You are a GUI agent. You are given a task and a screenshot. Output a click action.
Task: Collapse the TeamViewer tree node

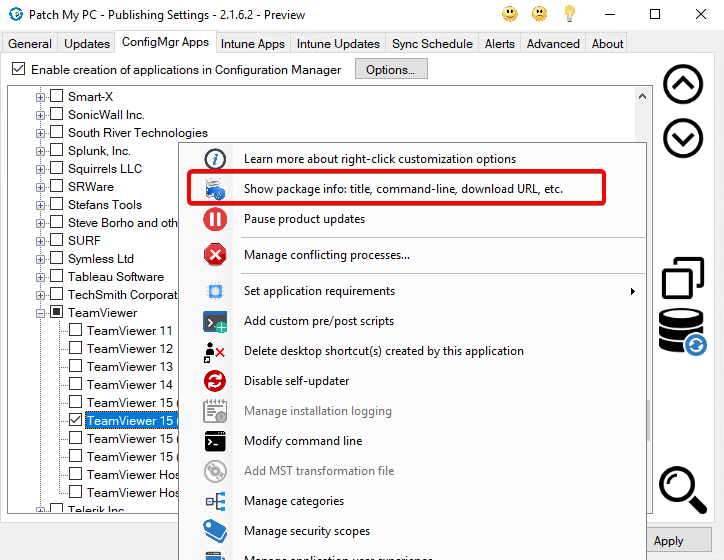pyautogui.click(x=40, y=313)
